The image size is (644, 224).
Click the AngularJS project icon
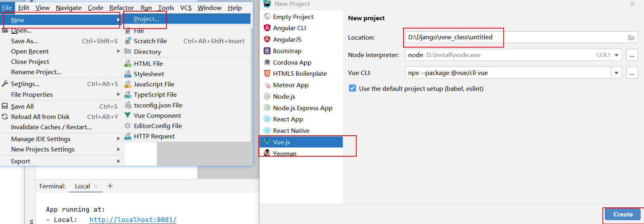pyautogui.click(x=267, y=39)
